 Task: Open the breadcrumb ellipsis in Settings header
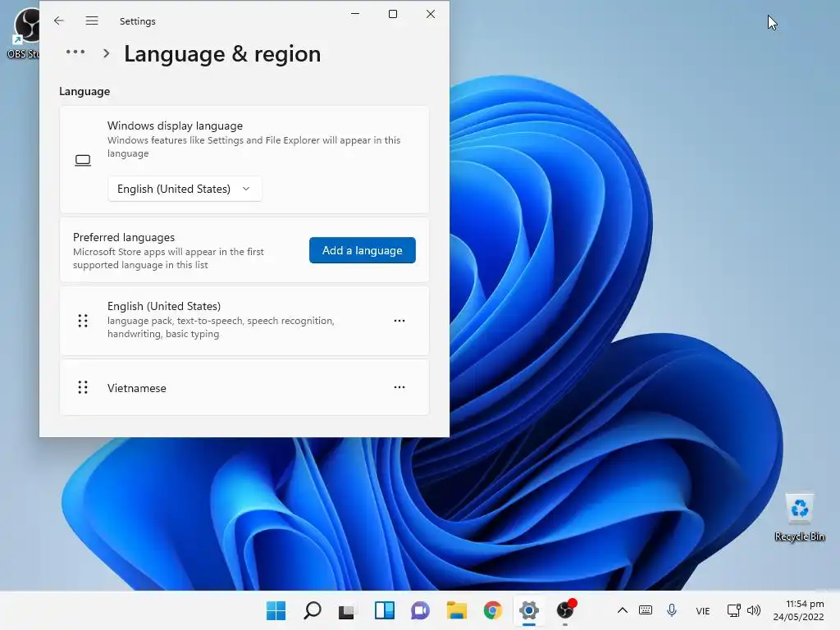coord(75,52)
